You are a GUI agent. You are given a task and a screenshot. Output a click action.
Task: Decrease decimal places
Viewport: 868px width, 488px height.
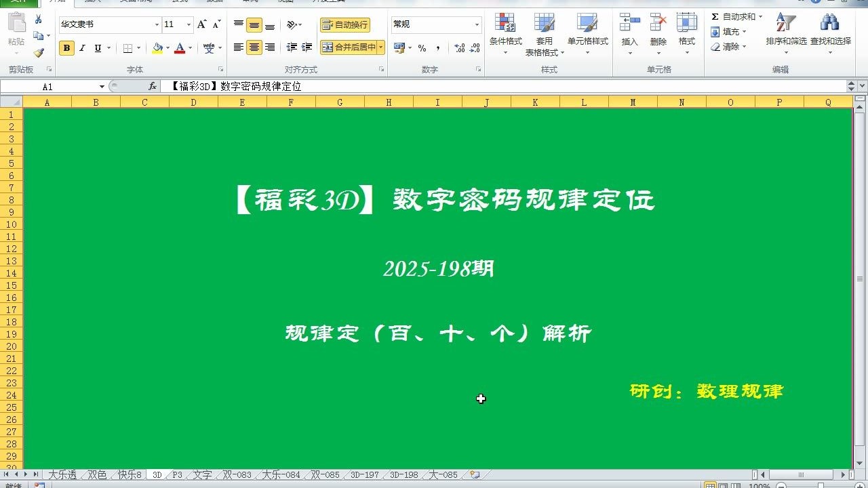click(475, 48)
